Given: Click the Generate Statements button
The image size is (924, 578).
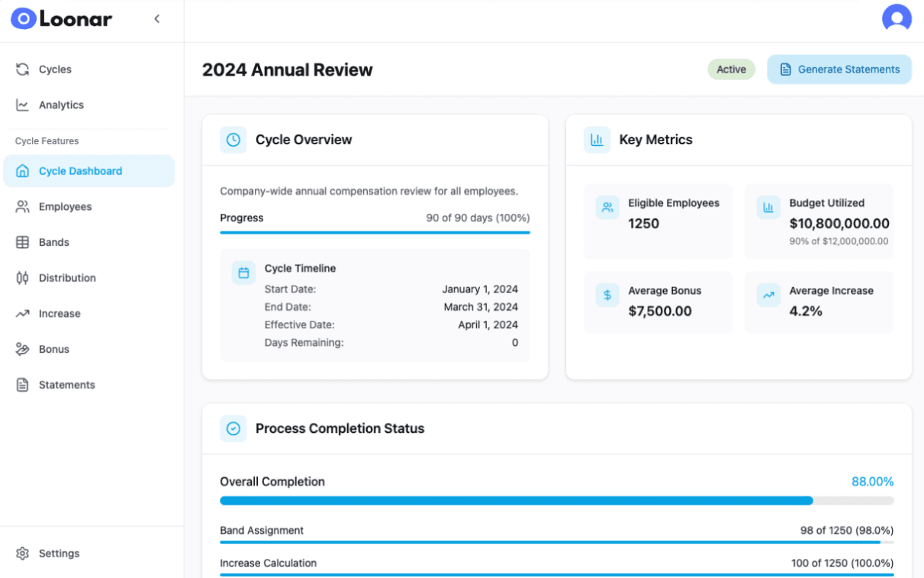Looking at the screenshot, I should point(839,69).
